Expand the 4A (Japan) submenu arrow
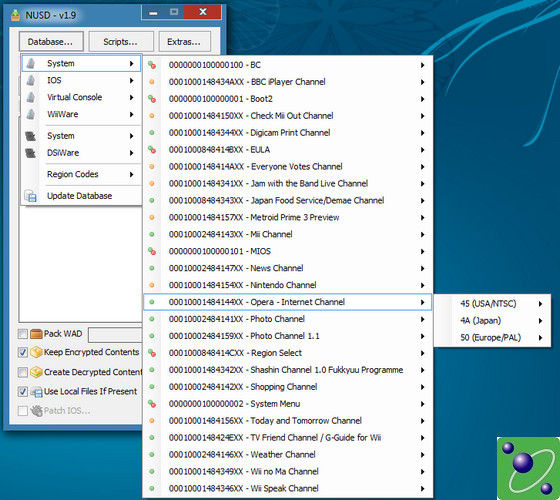Screen dimensions: 560x500 pos(540,321)
